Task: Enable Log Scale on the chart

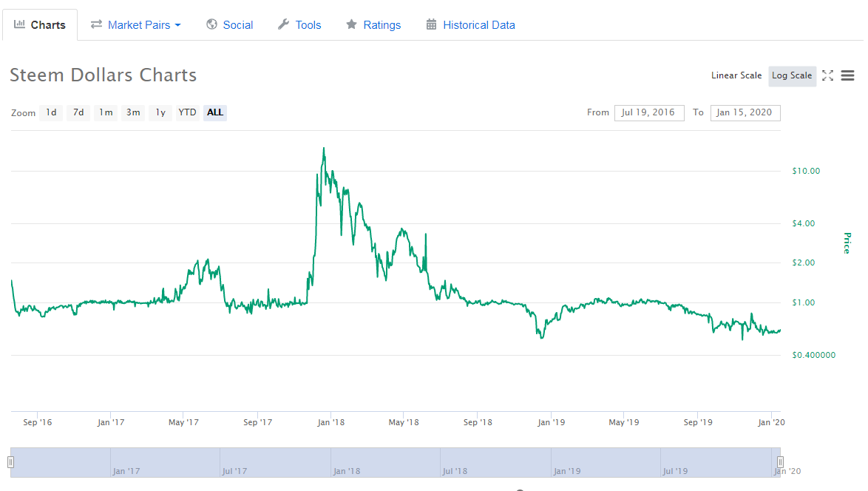Action: coord(792,75)
